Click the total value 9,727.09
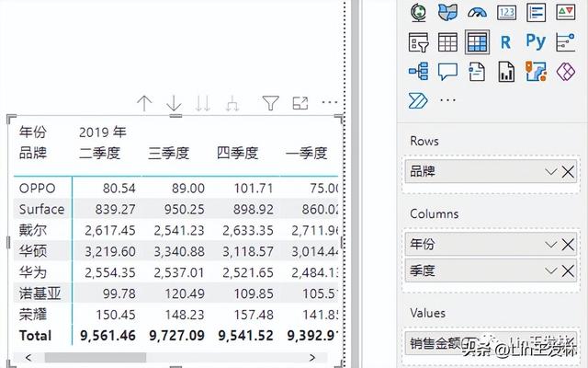Image resolution: width=588 pixels, height=368 pixels. coord(177,336)
